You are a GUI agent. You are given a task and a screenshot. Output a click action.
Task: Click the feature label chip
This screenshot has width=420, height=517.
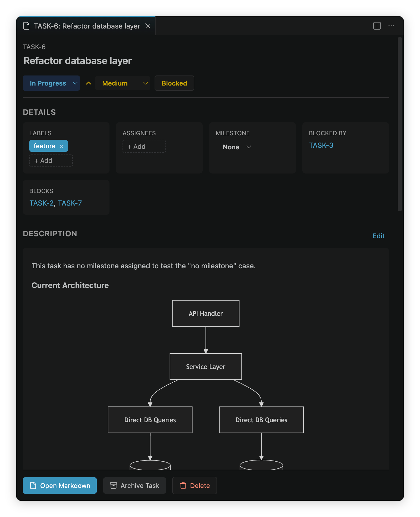[x=49, y=146]
